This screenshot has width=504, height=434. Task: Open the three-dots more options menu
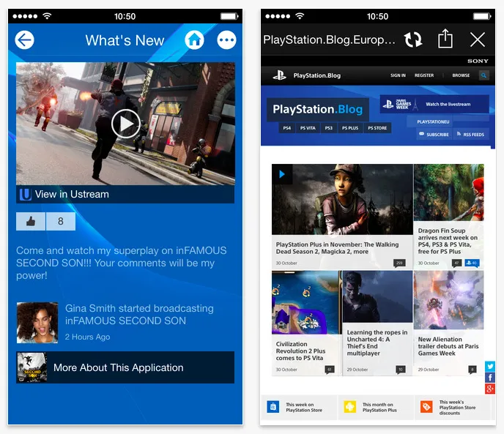(x=226, y=40)
